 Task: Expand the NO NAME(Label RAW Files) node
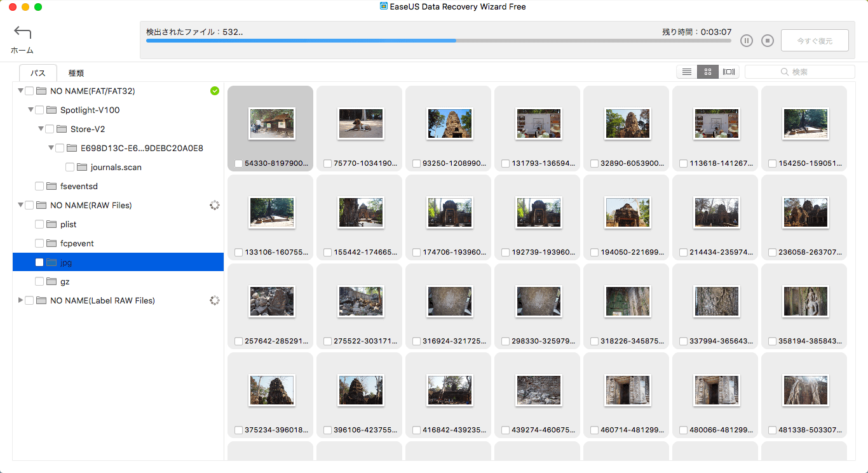tap(20, 300)
